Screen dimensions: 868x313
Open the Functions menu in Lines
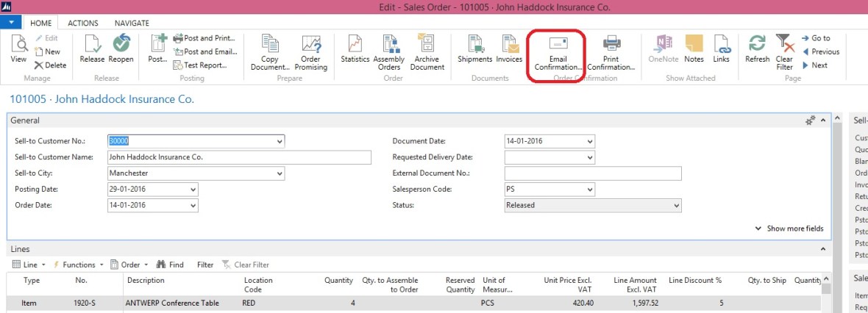(x=78, y=265)
